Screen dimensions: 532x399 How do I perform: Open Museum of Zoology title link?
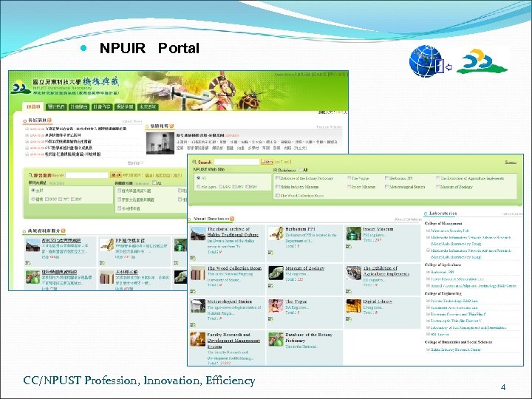(304, 268)
